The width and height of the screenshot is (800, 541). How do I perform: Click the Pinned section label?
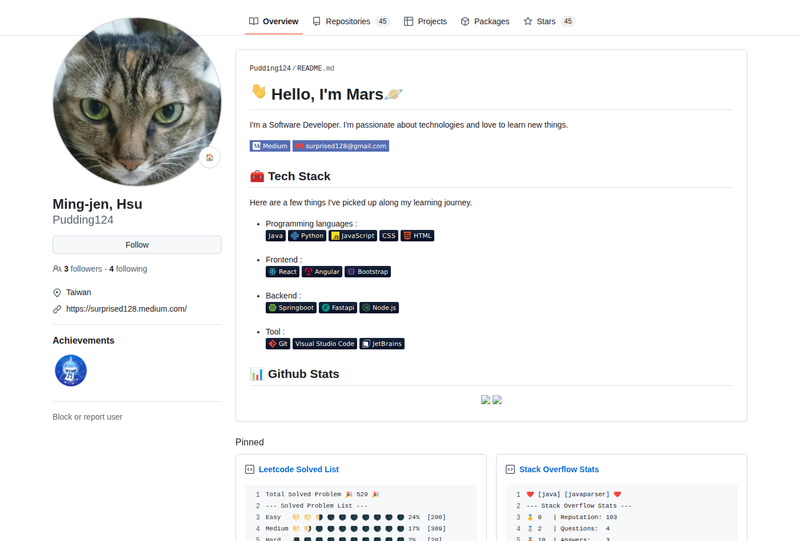click(x=249, y=442)
